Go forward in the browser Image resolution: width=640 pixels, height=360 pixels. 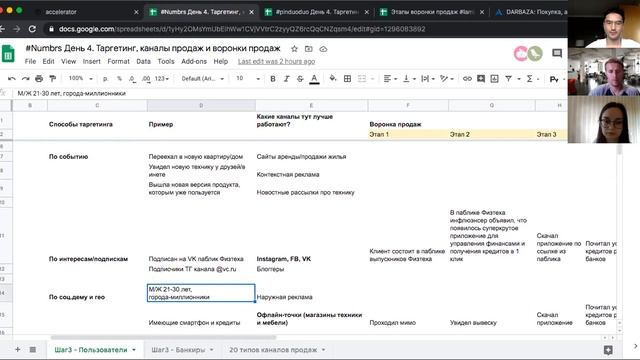pos(16,29)
